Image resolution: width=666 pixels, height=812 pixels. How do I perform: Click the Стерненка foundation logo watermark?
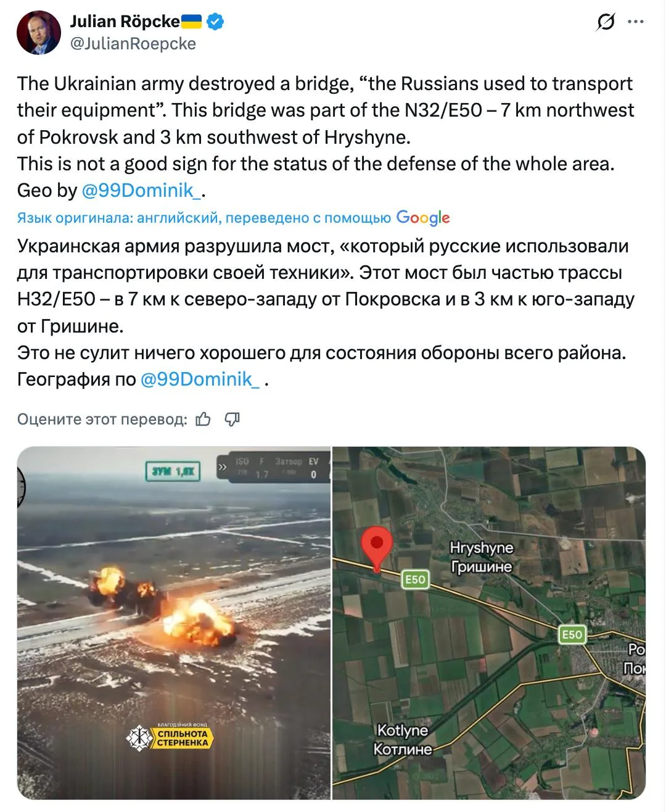click(x=170, y=737)
